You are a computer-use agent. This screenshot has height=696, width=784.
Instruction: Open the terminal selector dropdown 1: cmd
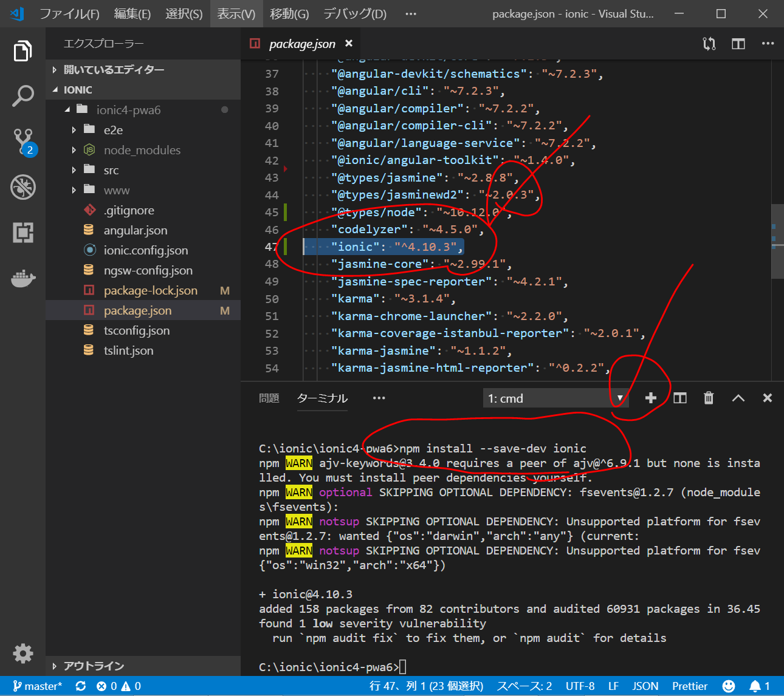555,398
